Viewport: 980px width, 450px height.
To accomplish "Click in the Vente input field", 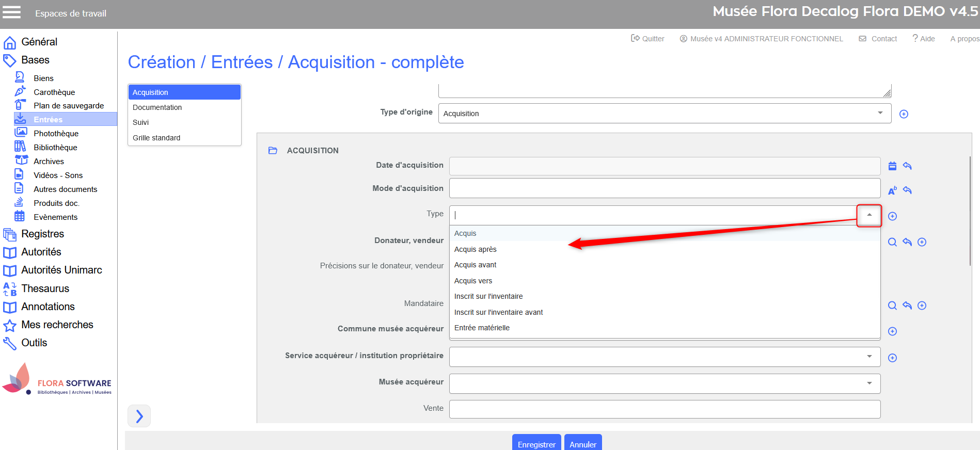I will click(x=664, y=409).
